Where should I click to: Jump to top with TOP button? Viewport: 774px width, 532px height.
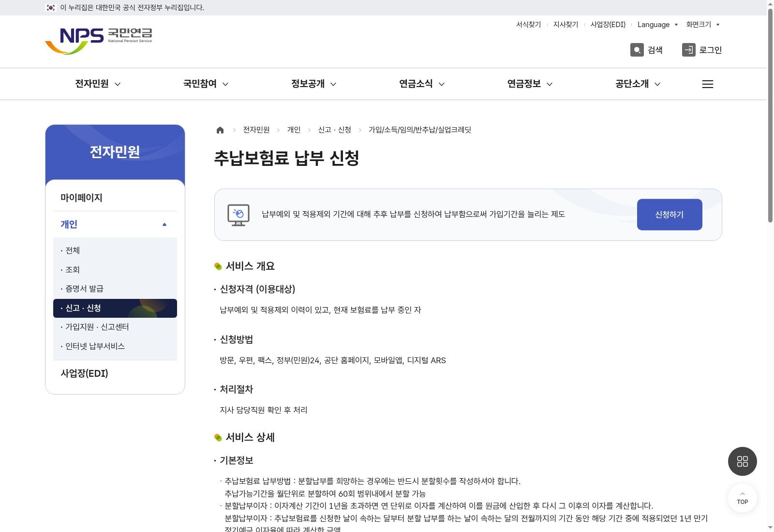coord(742,498)
